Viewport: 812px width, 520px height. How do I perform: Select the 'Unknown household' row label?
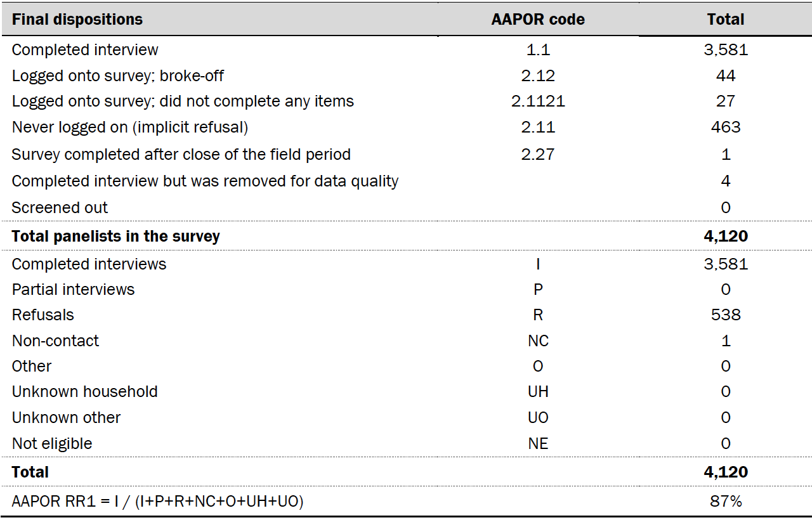click(85, 391)
